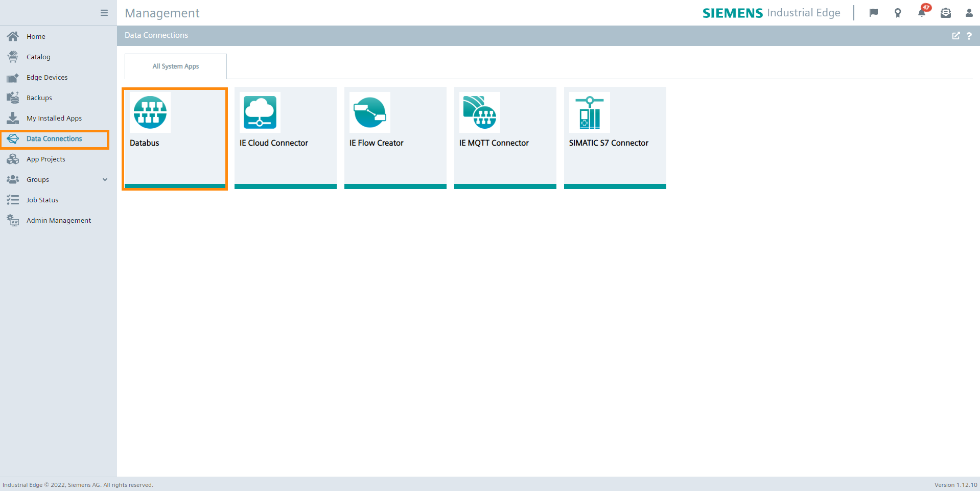Open the user profile icon
The image size is (980, 491).
969,13
